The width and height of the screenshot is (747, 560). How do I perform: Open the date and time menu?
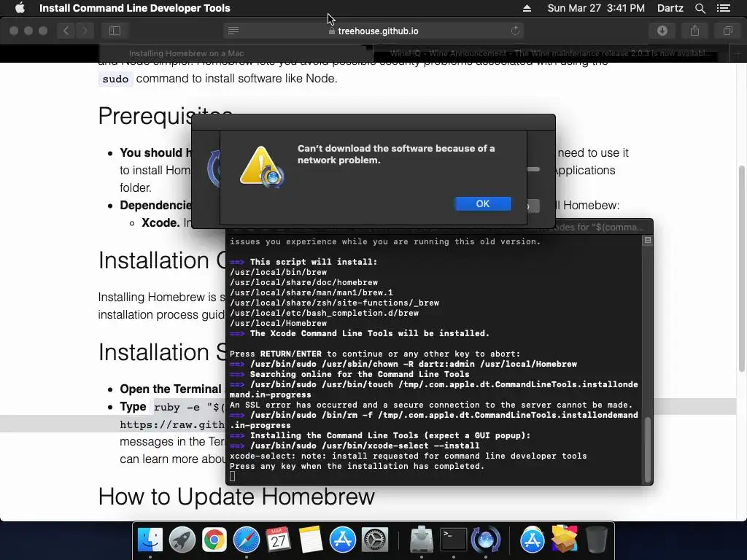pos(596,8)
